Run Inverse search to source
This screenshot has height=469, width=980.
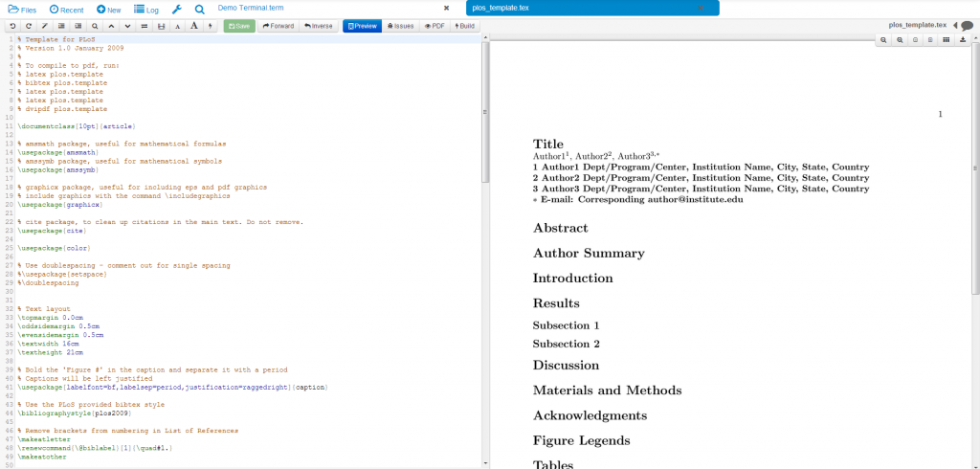click(319, 26)
